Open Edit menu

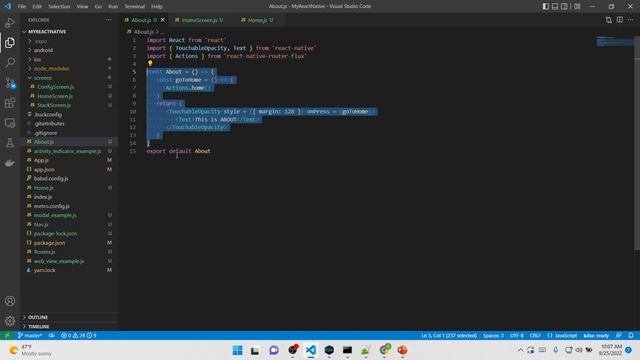pos(37,7)
